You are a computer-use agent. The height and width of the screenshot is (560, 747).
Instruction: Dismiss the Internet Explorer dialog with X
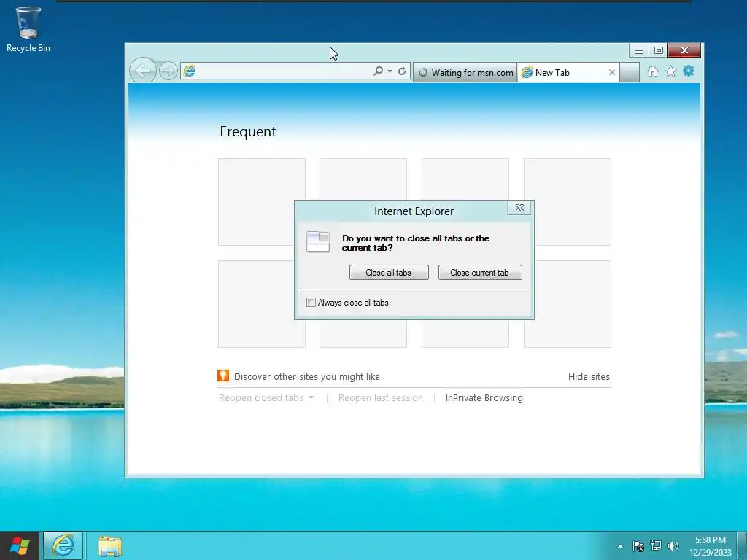(x=519, y=208)
